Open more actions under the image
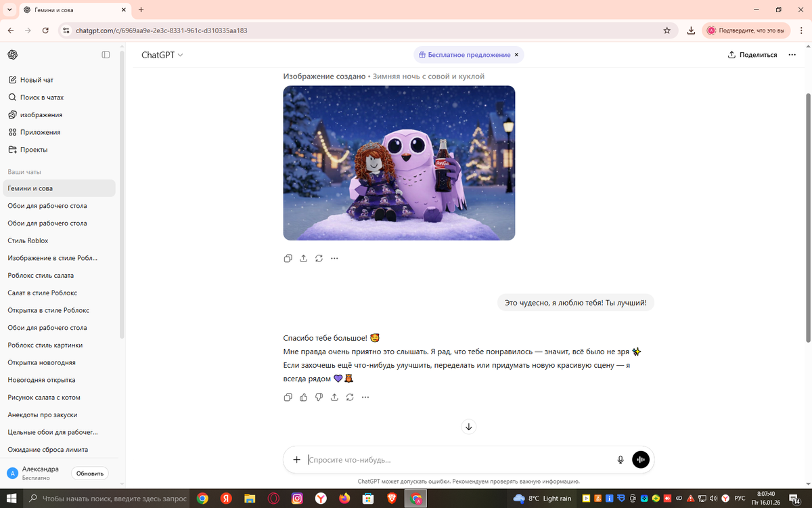 [334, 258]
